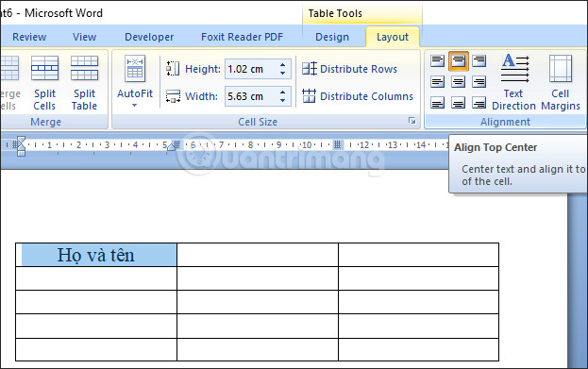Select Align Top Left alignment
This screenshot has width=588, height=369.
click(437, 60)
